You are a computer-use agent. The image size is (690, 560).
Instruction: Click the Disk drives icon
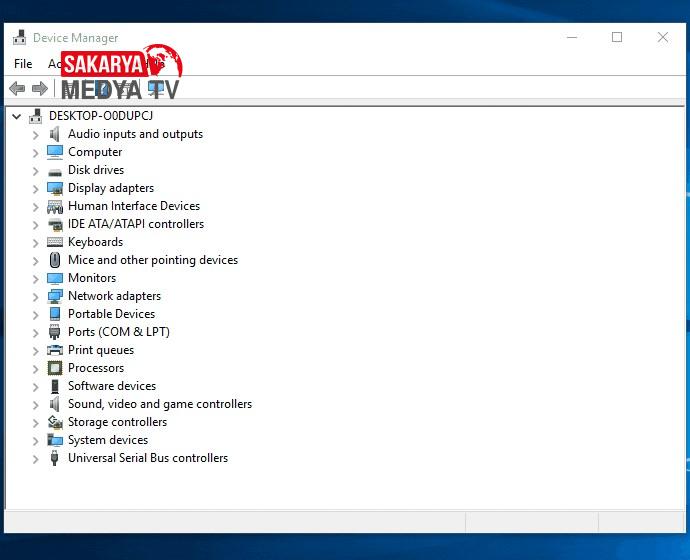pos(55,170)
